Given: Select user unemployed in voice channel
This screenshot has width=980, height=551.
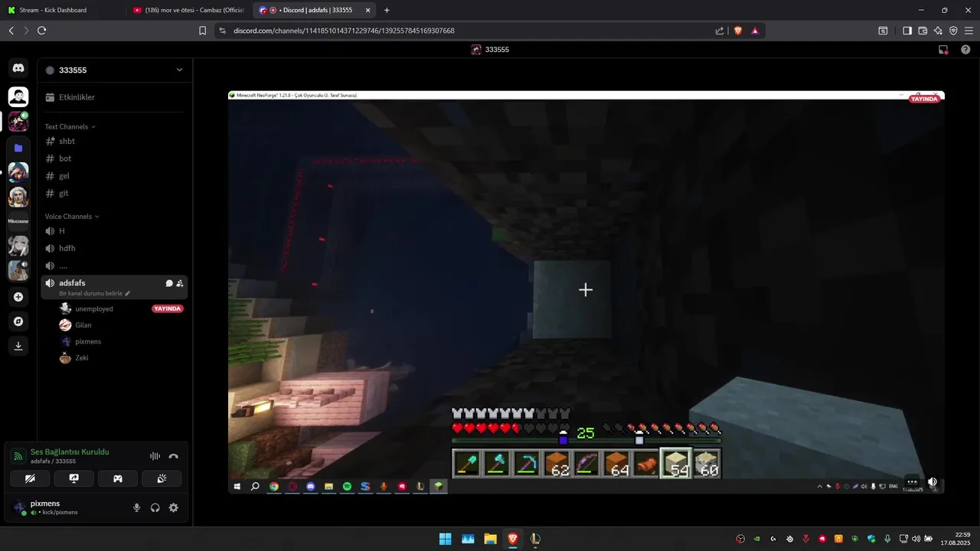Looking at the screenshot, I should (x=93, y=308).
